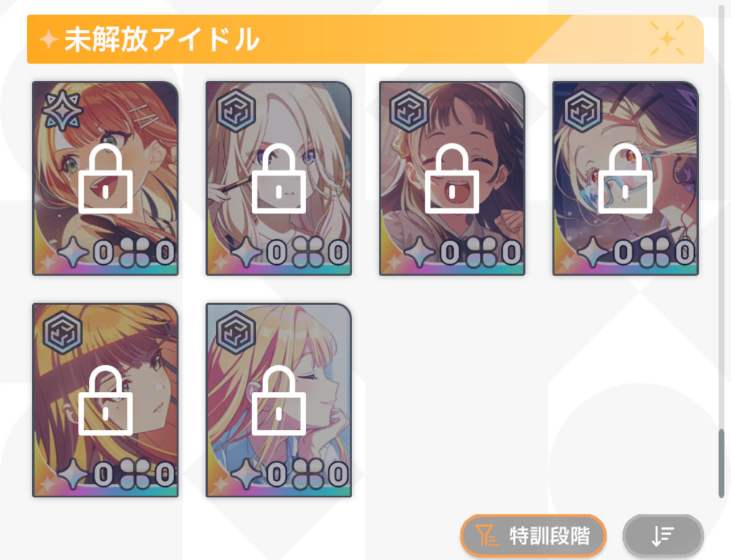Viewport: 731px width, 560px height.
Task: Click the lock icon on the winking blonde idol
Action: [279, 400]
